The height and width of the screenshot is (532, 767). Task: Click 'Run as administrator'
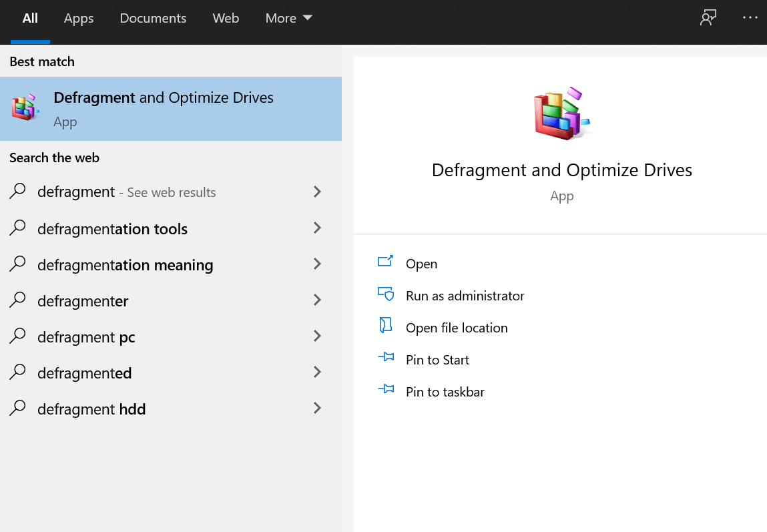coord(465,295)
